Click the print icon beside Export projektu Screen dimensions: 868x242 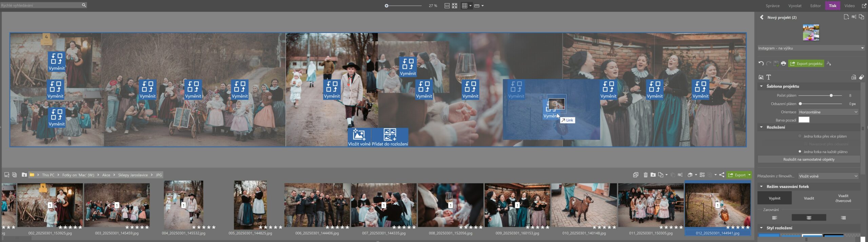pos(783,63)
